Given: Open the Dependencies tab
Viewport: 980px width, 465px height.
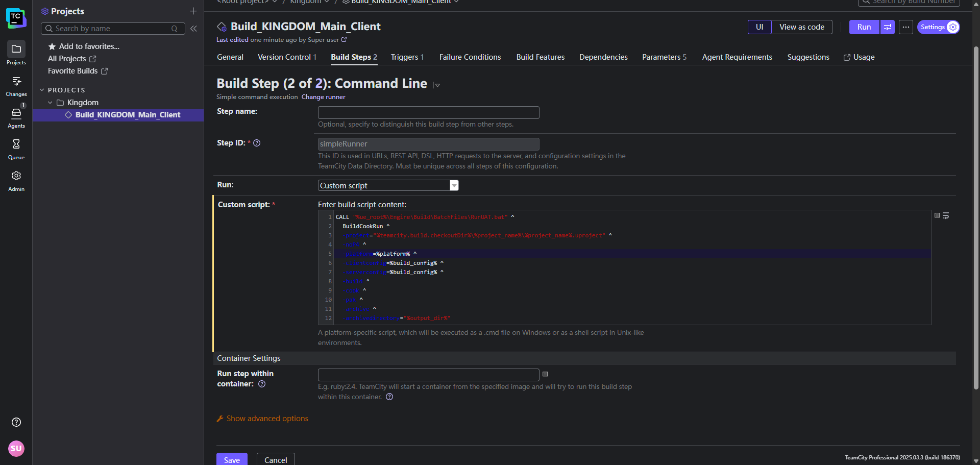Looking at the screenshot, I should click(x=603, y=57).
